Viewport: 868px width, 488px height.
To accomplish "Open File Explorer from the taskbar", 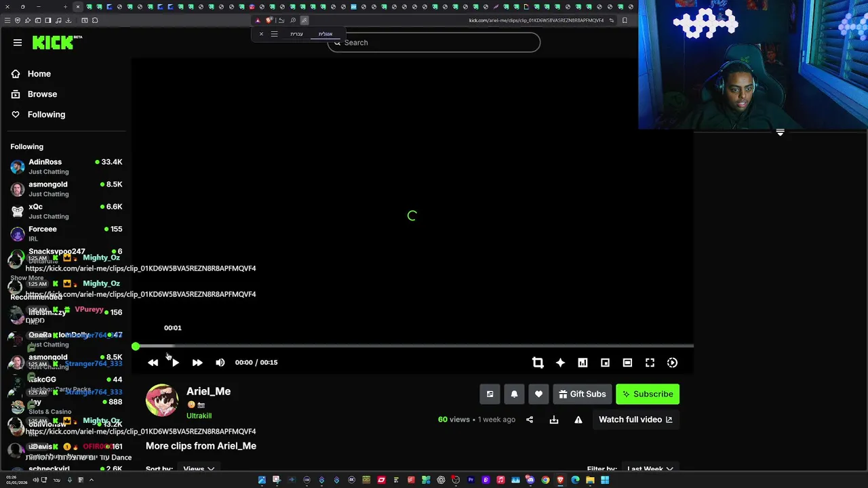I will 590,480.
